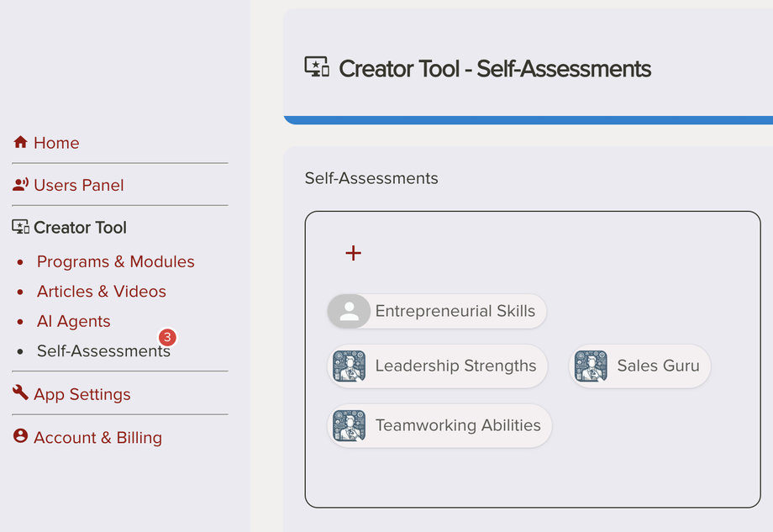Click the Account & Billing person icon

coord(21,437)
